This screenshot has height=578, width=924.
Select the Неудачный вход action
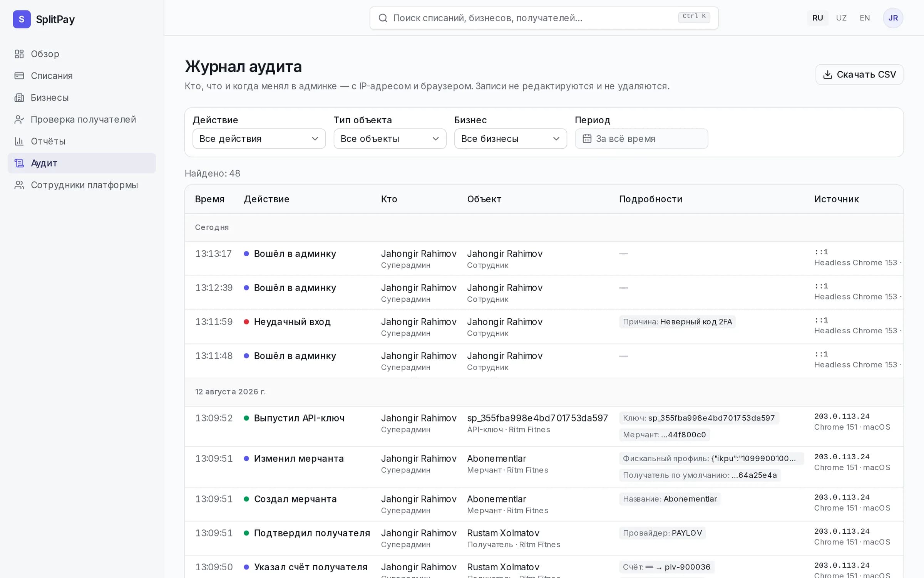pos(292,322)
